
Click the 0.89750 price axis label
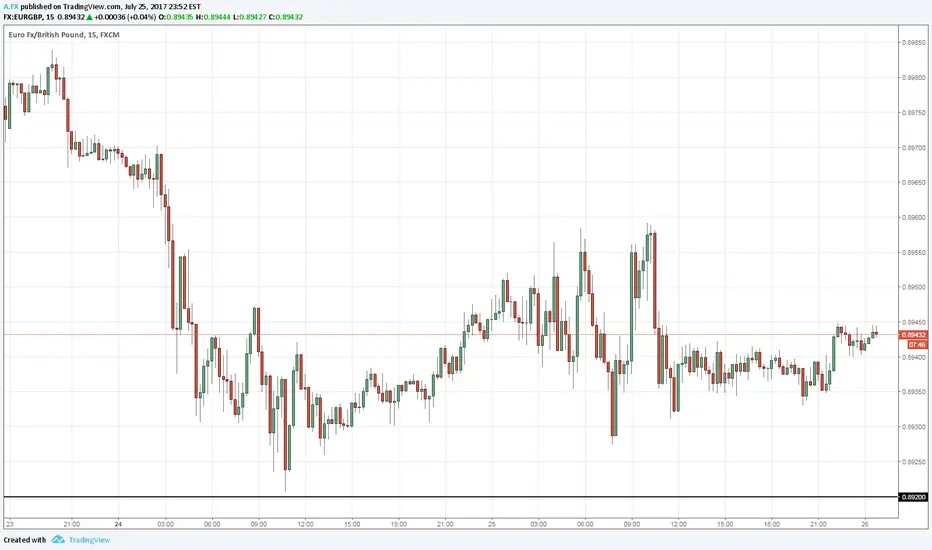point(914,112)
